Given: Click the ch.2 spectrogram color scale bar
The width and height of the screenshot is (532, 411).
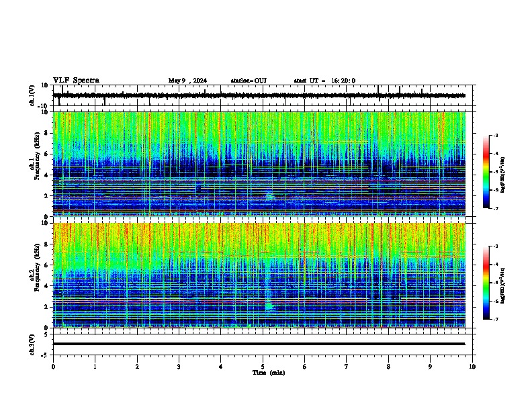Looking at the screenshot, I should click(x=486, y=283).
